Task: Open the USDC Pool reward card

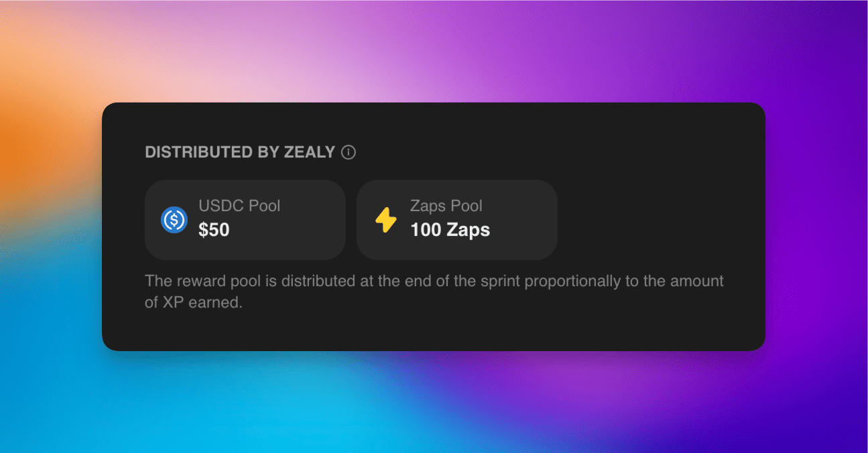Action: pyautogui.click(x=245, y=220)
